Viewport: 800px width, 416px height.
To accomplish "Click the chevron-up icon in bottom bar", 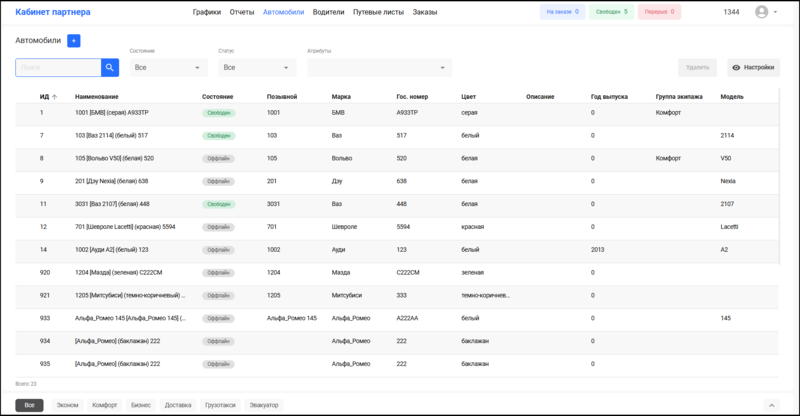I will point(770,405).
